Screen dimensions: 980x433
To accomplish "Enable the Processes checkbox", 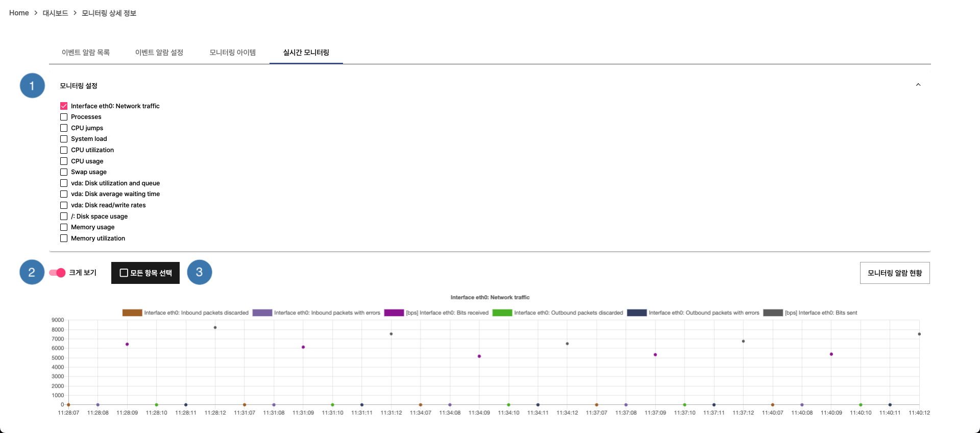I will (x=64, y=117).
